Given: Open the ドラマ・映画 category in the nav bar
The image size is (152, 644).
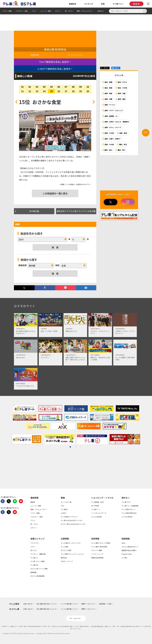Looking at the screenshot, I should (7, 11).
